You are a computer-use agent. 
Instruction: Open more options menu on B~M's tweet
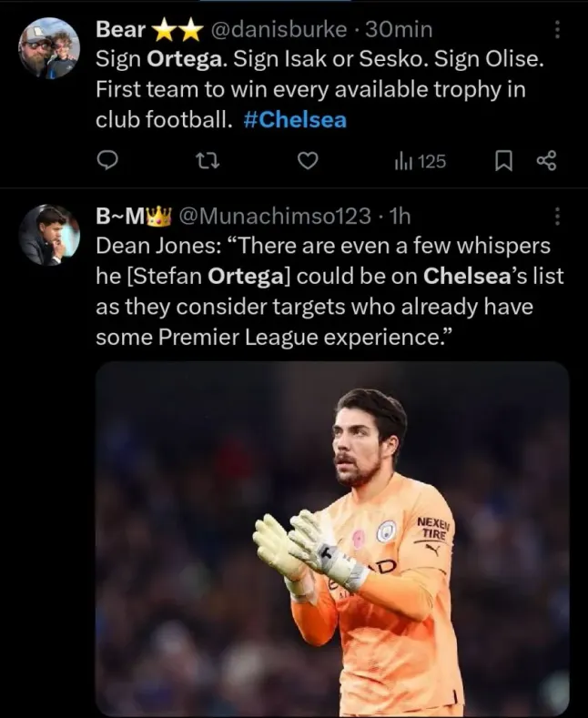(x=557, y=217)
